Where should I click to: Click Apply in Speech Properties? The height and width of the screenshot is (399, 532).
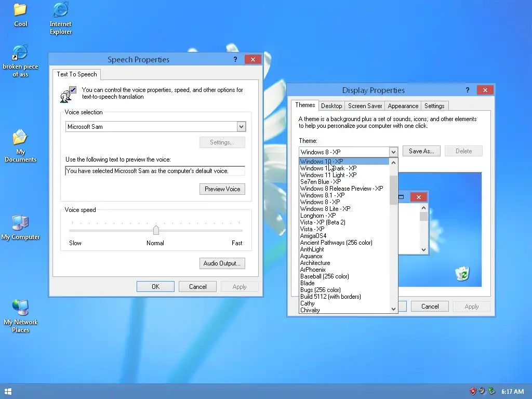click(240, 287)
